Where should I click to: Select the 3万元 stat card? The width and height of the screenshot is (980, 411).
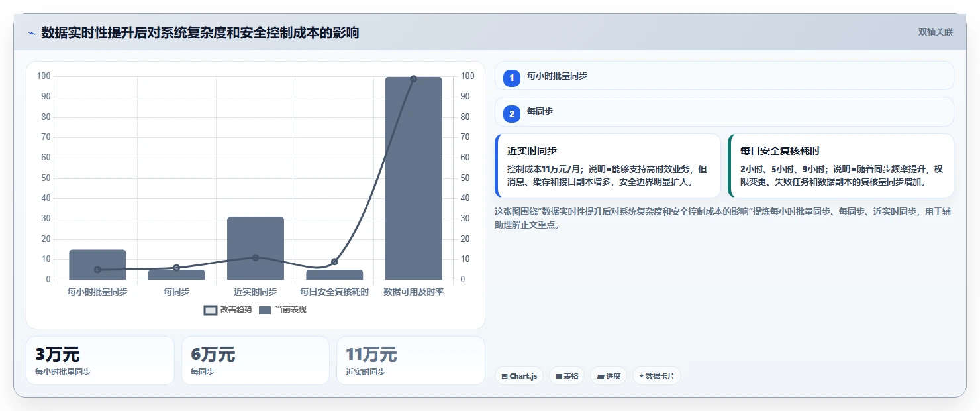click(x=100, y=361)
